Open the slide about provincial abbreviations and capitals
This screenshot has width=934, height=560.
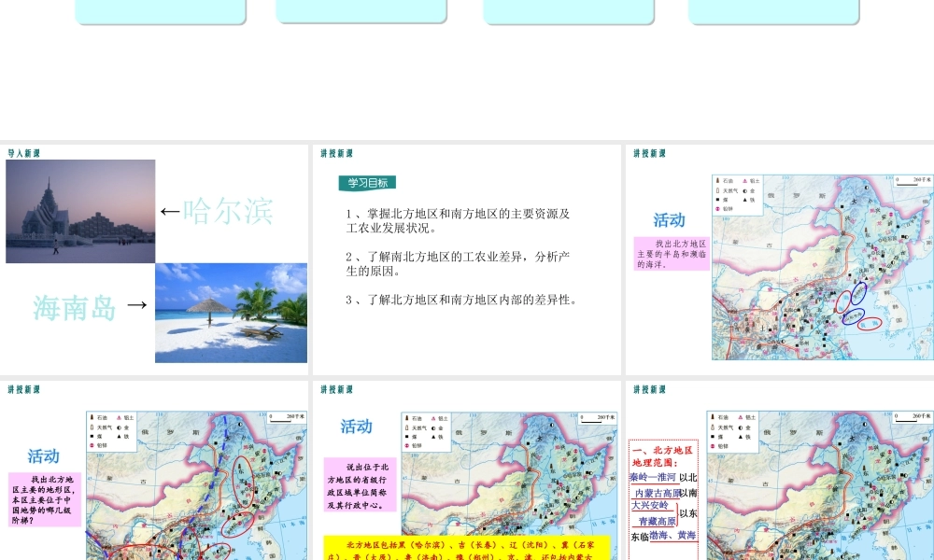466,470
